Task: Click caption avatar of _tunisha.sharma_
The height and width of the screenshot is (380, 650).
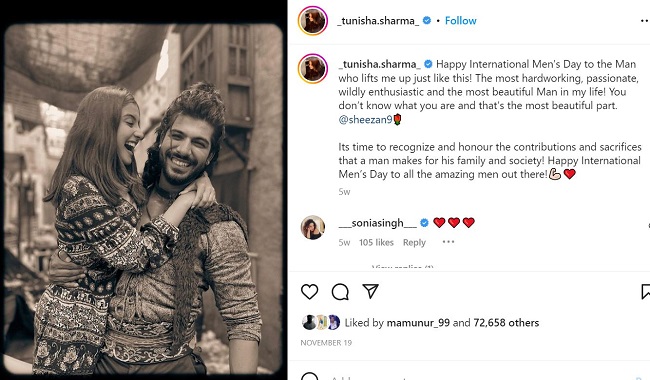Action: [x=313, y=68]
